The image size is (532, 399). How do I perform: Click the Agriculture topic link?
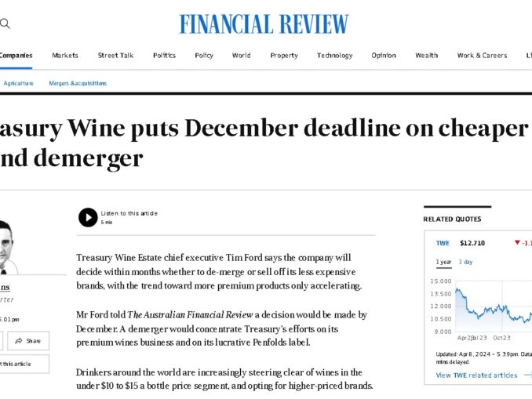18,83
